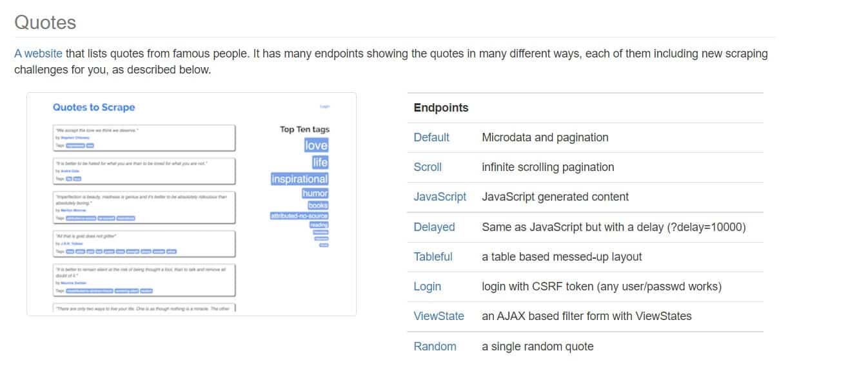Click the Quotes section heading
The height and width of the screenshot is (371, 868).
click(x=45, y=23)
